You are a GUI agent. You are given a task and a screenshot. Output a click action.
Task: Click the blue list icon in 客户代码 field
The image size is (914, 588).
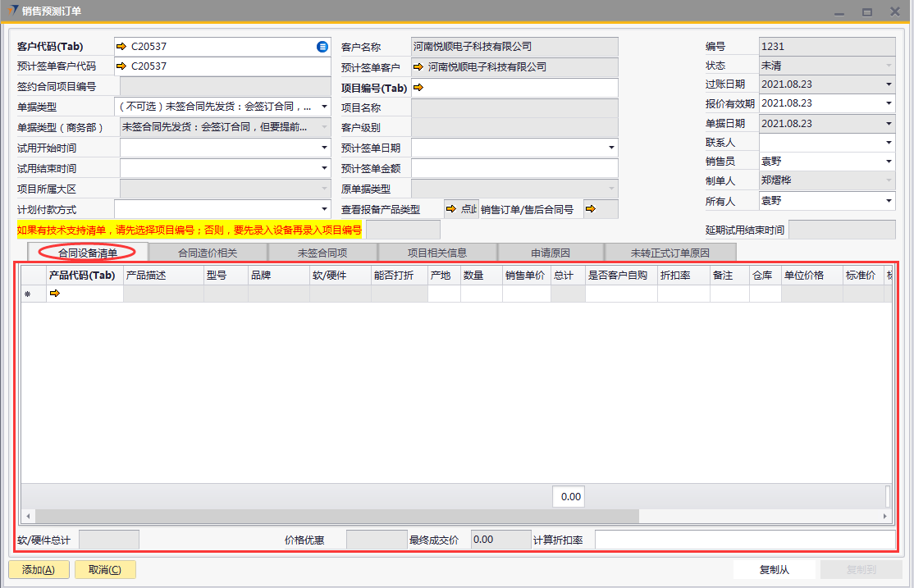click(322, 47)
